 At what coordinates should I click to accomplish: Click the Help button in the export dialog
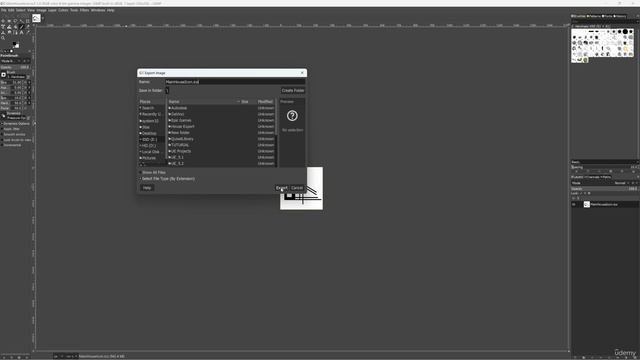(147, 188)
